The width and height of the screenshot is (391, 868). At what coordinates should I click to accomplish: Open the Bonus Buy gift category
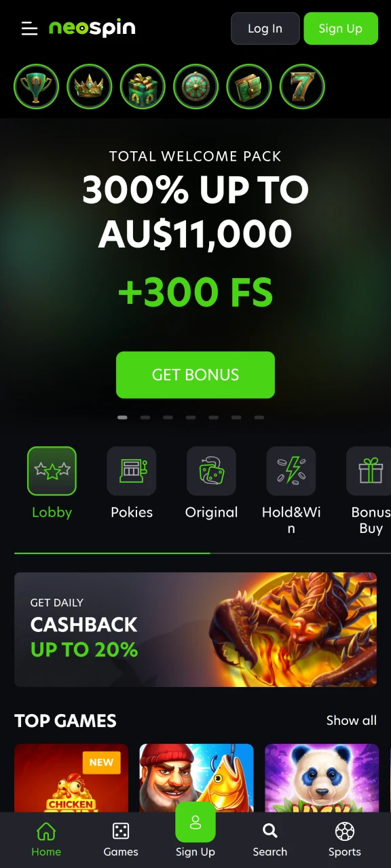coord(371,491)
